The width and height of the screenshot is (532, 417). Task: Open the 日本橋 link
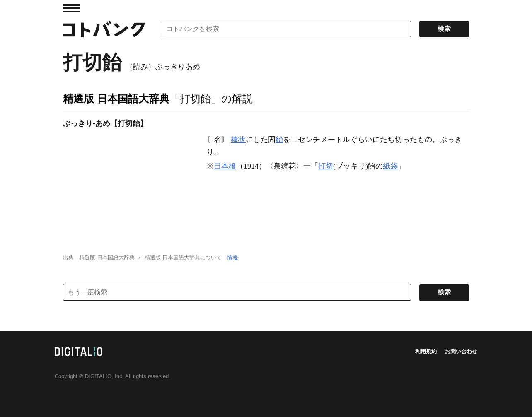click(x=225, y=166)
